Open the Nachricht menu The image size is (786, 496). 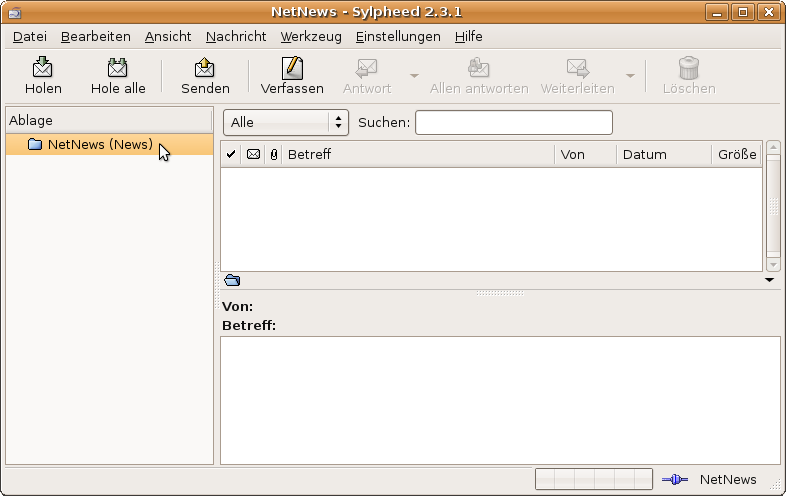coord(236,36)
